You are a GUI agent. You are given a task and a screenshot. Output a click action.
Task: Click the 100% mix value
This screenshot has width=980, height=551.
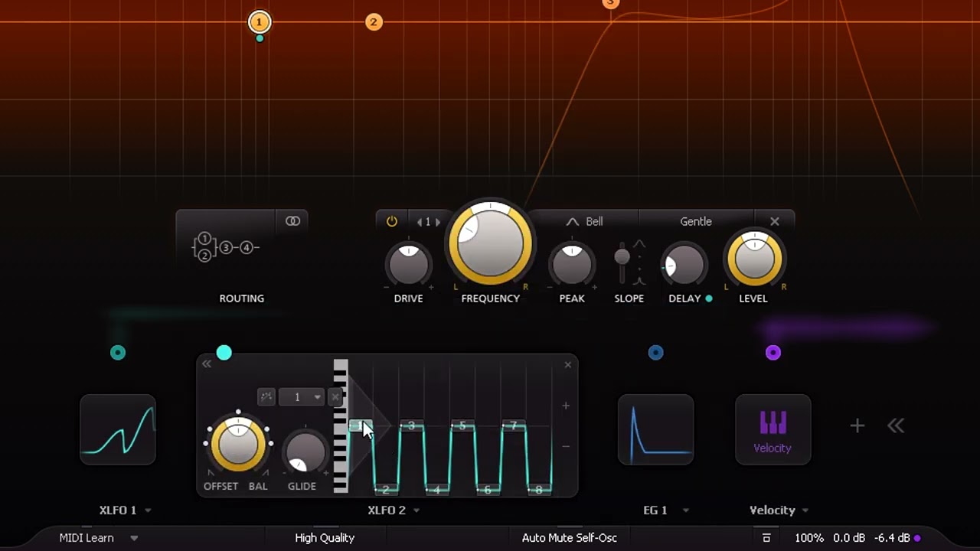click(809, 538)
